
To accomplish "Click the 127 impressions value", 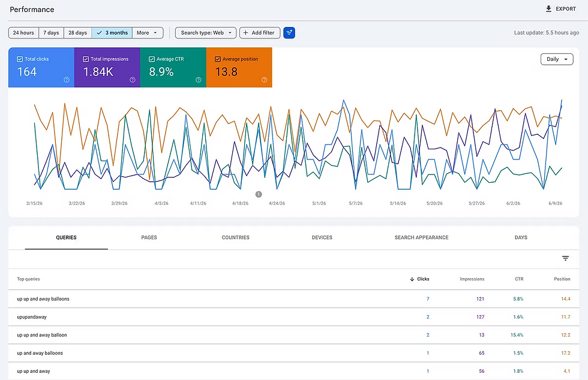I will tap(481, 316).
